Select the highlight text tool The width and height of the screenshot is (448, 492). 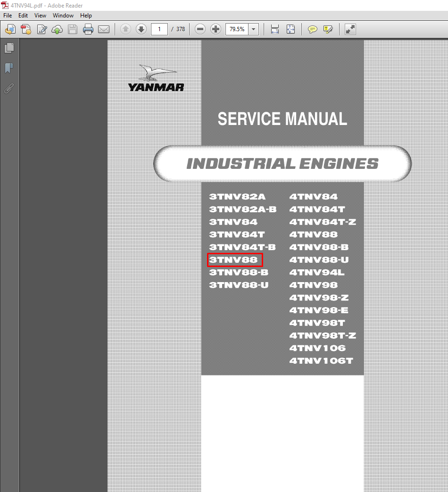point(328,30)
